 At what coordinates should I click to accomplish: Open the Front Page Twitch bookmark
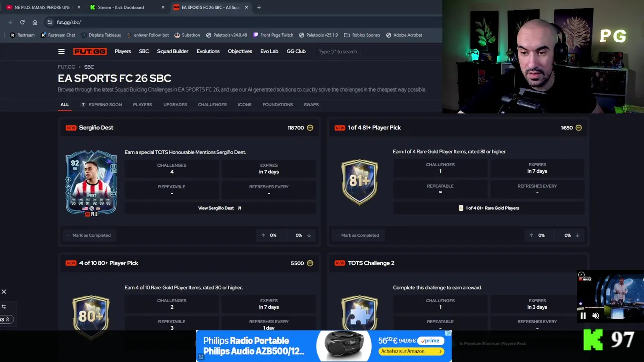(273, 35)
